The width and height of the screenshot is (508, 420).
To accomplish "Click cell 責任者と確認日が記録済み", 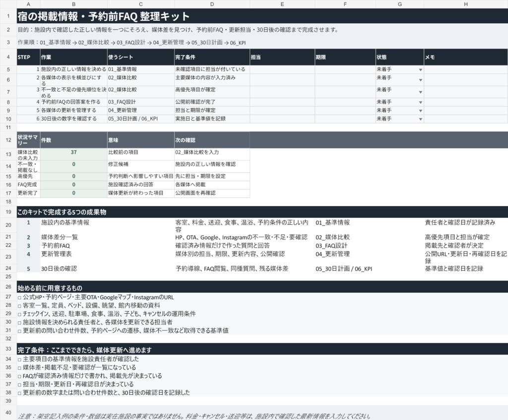I will click(465, 225).
